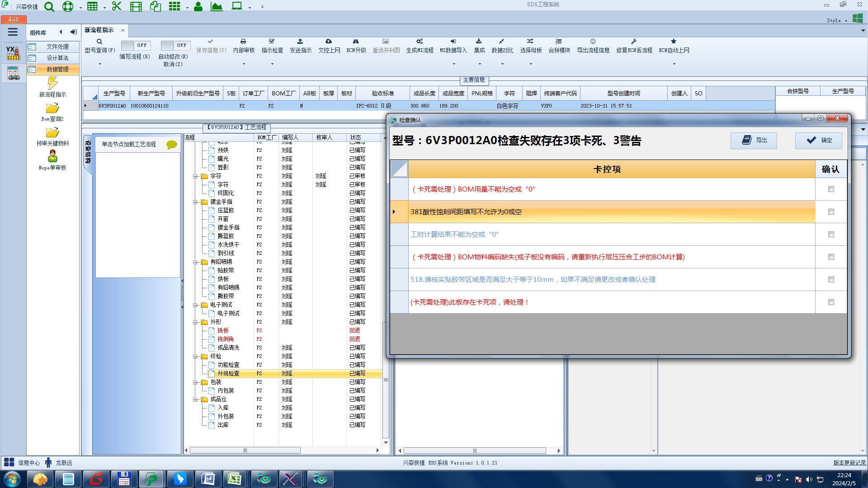Check confirm box for BOM用量不能为空 row

click(x=831, y=189)
